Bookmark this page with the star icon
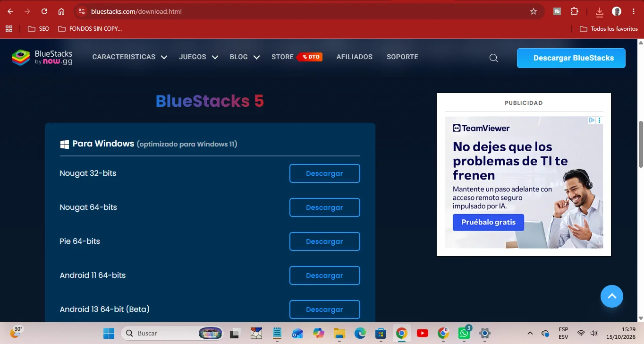644x344 pixels. pyautogui.click(x=534, y=11)
